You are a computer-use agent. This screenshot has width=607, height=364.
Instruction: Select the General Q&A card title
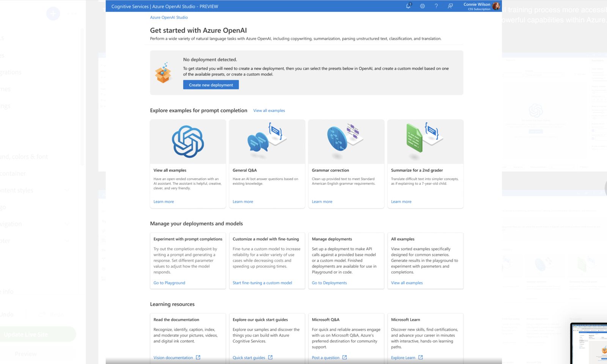[x=245, y=170]
